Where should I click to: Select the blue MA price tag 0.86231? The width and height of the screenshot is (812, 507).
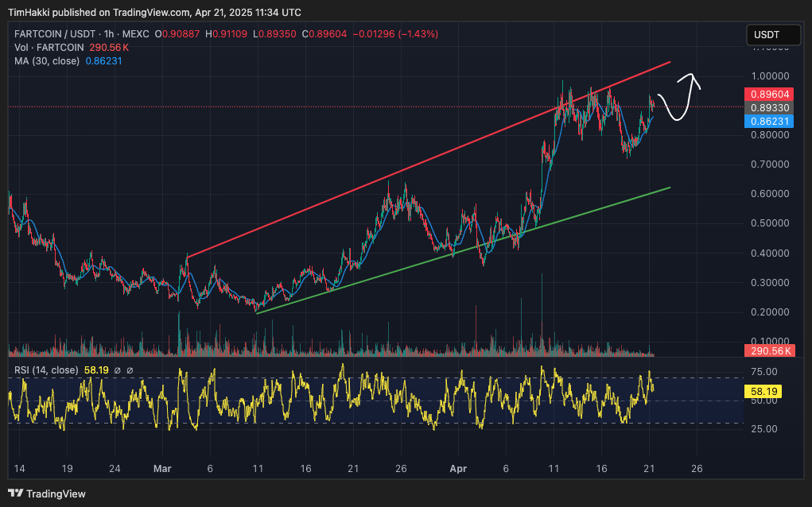tap(770, 121)
